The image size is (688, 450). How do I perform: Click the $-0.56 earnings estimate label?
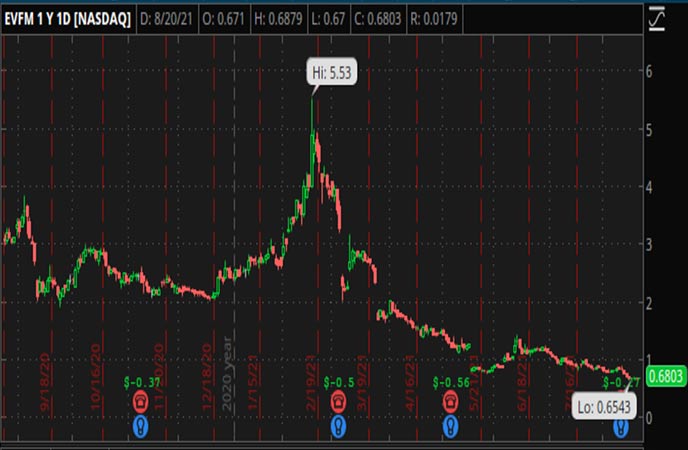(x=451, y=382)
